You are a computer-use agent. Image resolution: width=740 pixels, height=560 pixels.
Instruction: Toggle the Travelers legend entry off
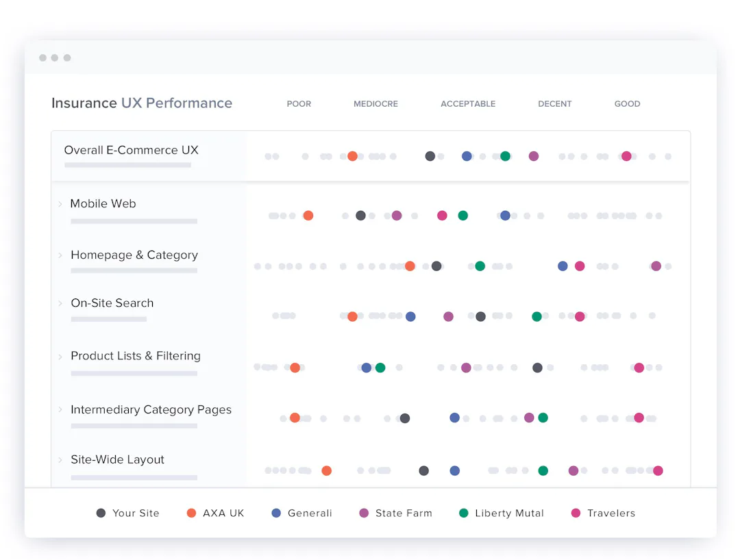point(602,513)
